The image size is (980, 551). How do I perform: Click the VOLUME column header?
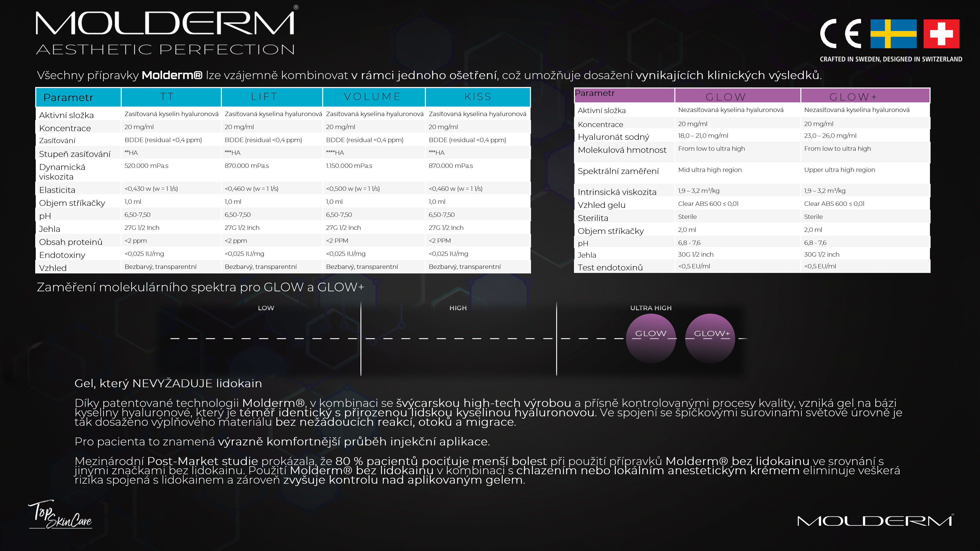pos(372,97)
